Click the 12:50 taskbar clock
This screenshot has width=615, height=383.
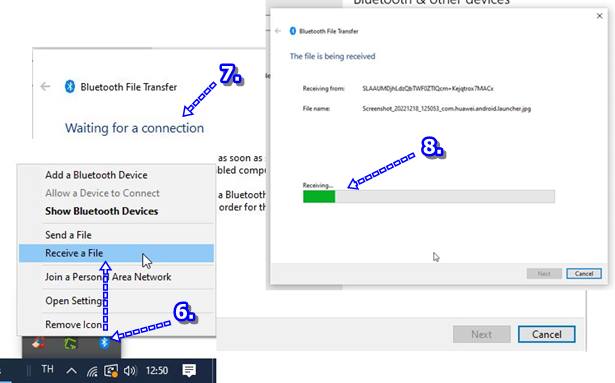(x=157, y=370)
